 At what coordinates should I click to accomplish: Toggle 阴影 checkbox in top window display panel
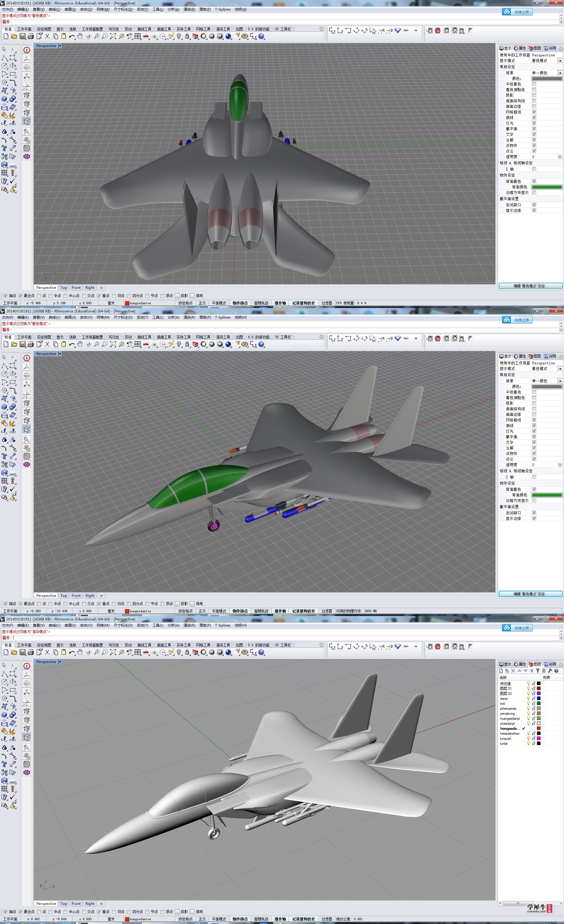tap(534, 95)
